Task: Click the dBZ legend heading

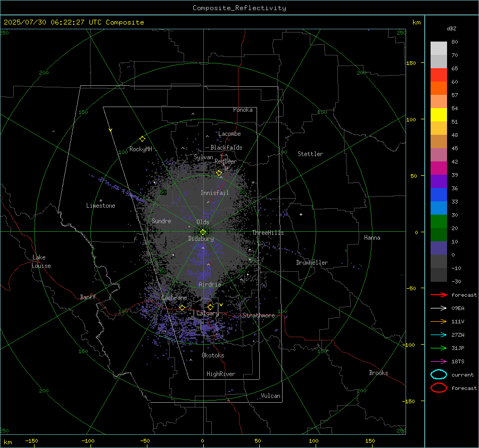Action: click(x=451, y=29)
